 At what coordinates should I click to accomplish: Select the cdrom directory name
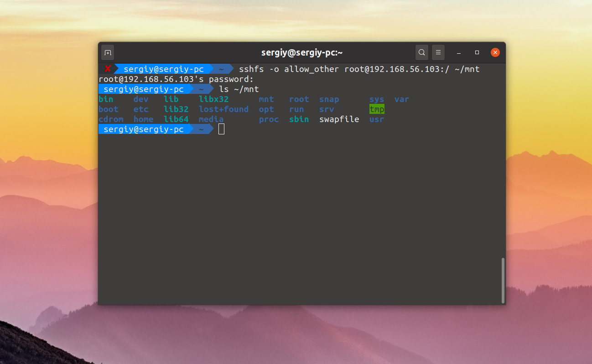coord(111,119)
